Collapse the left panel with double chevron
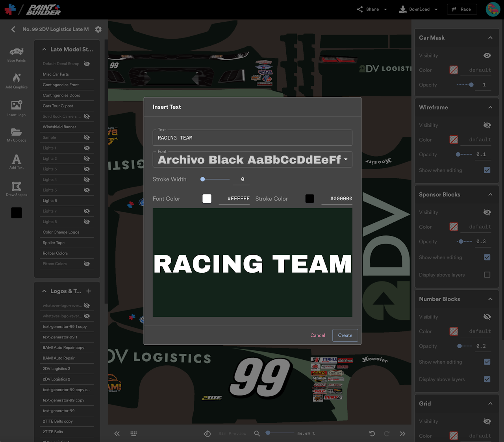 (x=117, y=433)
